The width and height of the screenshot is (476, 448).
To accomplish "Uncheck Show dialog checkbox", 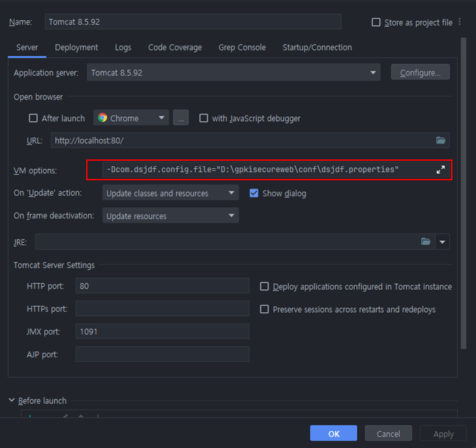I will [254, 193].
